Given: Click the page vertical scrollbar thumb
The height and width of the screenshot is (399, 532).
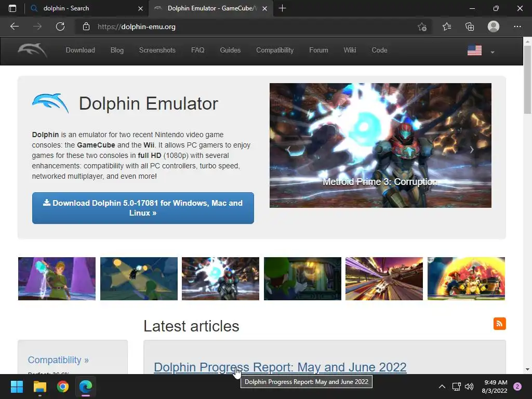Looking at the screenshot, I should point(527,79).
